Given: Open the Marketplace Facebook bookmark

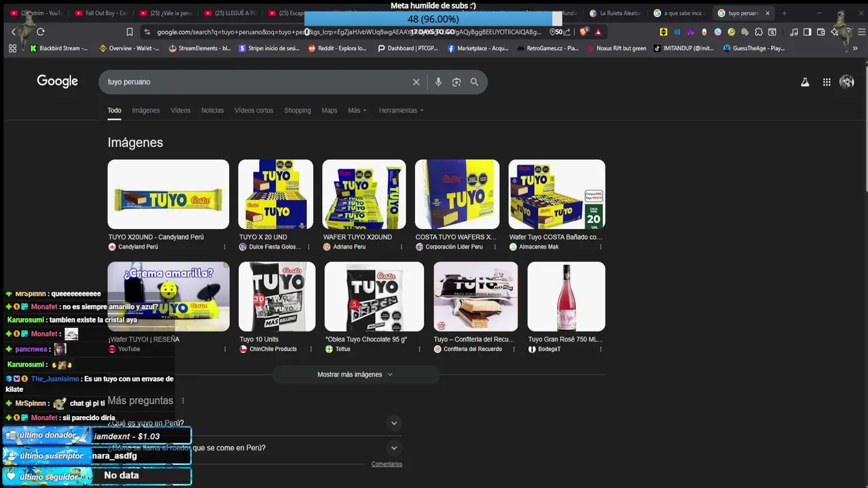Looking at the screenshot, I should (x=477, y=48).
